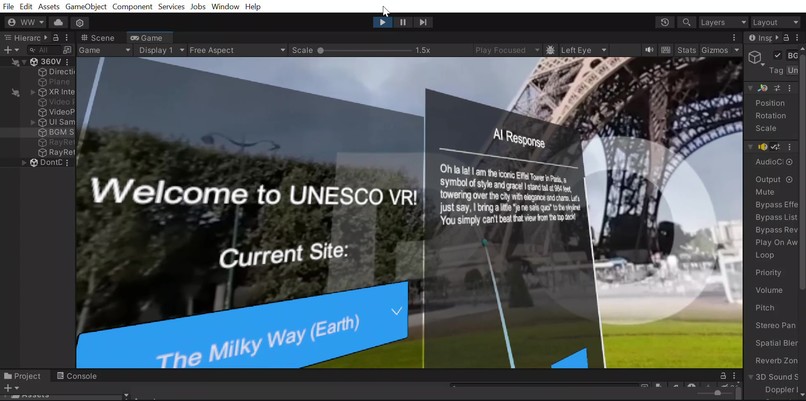
Task: Expand the UI Sample object in Hierarchy
Action: coord(33,122)
